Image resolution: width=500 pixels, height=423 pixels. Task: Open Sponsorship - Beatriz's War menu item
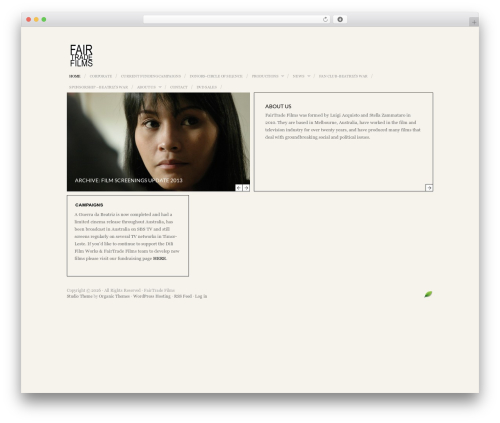[98, 87]
